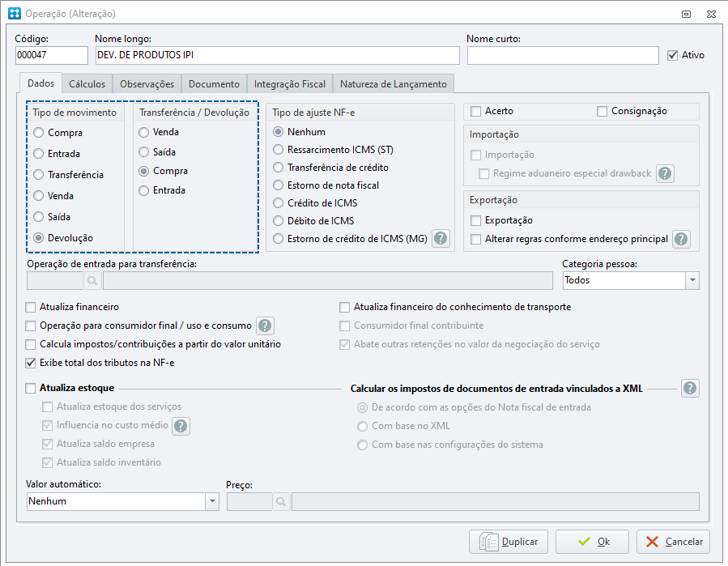Close the Operação window
The width and height of the screenshot is (728, 566).
tap(711, 14)
